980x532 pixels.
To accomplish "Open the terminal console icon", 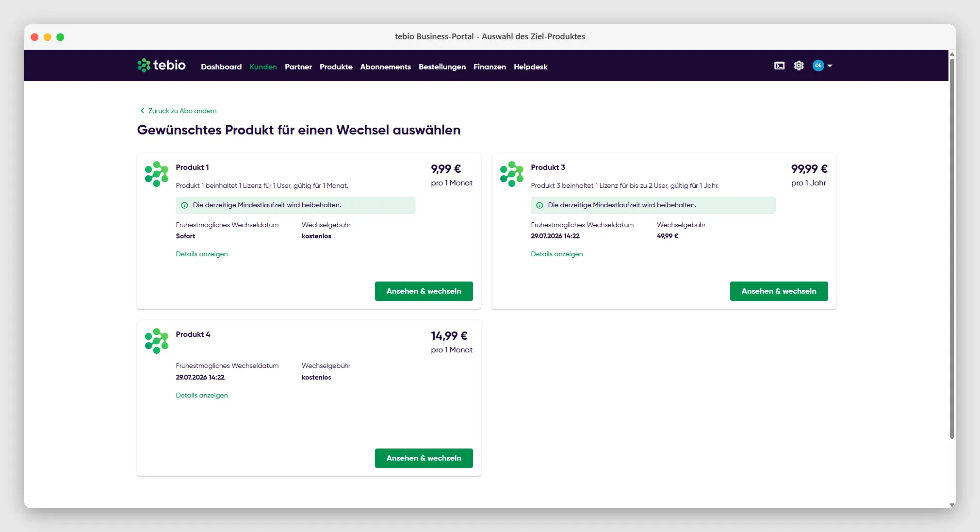I will point(779,66).
